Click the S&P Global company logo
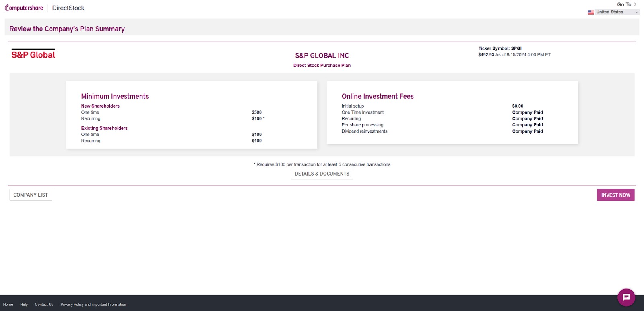The width and height of the screenshot is (644, 311). click(x=33, y=54)
